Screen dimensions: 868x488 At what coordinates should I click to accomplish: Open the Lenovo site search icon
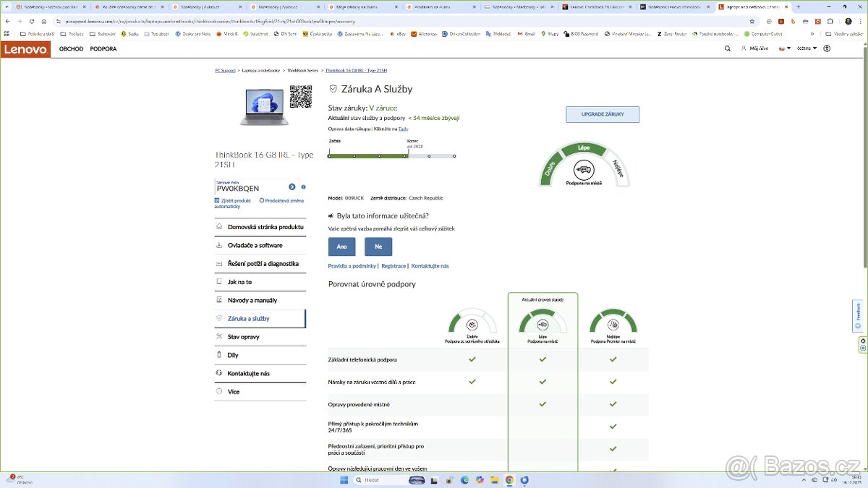(x=728, y=48)
